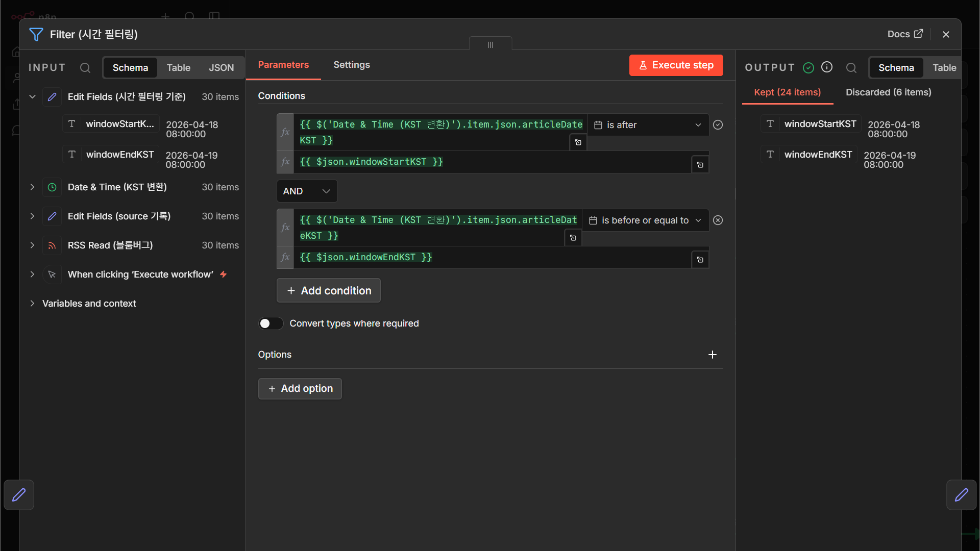
Task: Click Add condition button
Action: point(329,291)
